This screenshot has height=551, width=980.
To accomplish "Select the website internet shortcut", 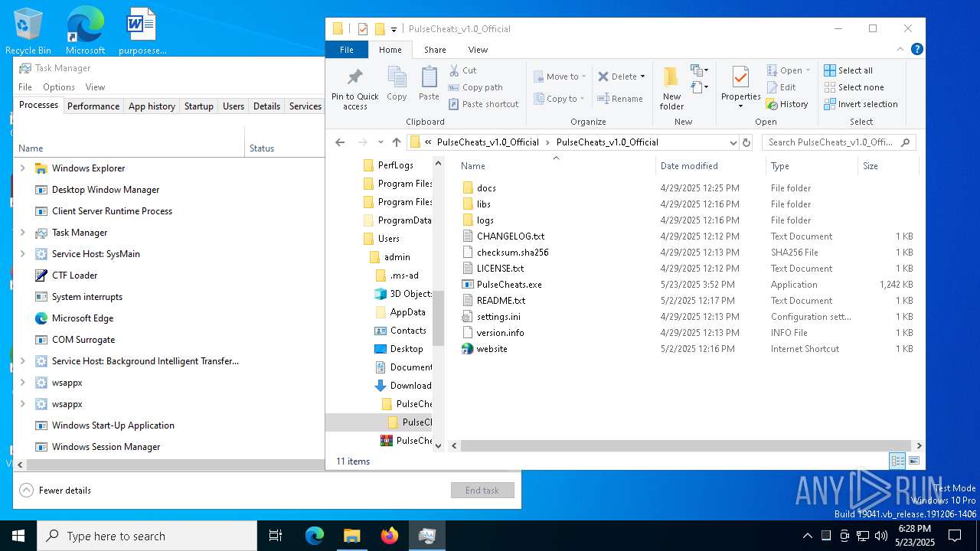I will (492, 349).
